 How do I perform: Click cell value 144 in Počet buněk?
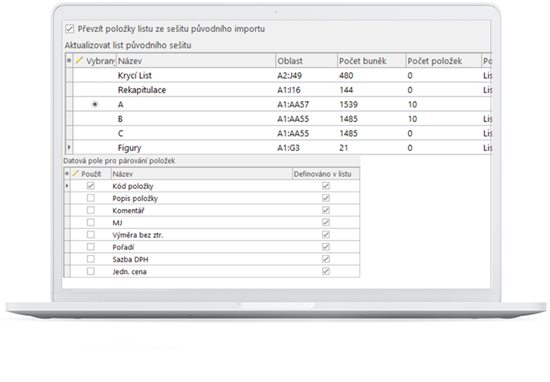(346, 90)
